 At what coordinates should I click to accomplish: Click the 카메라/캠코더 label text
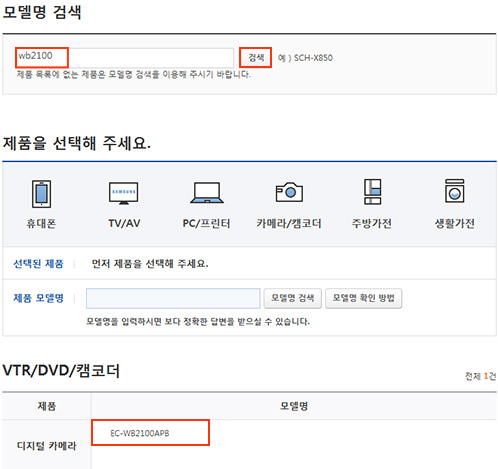(289, 223)
